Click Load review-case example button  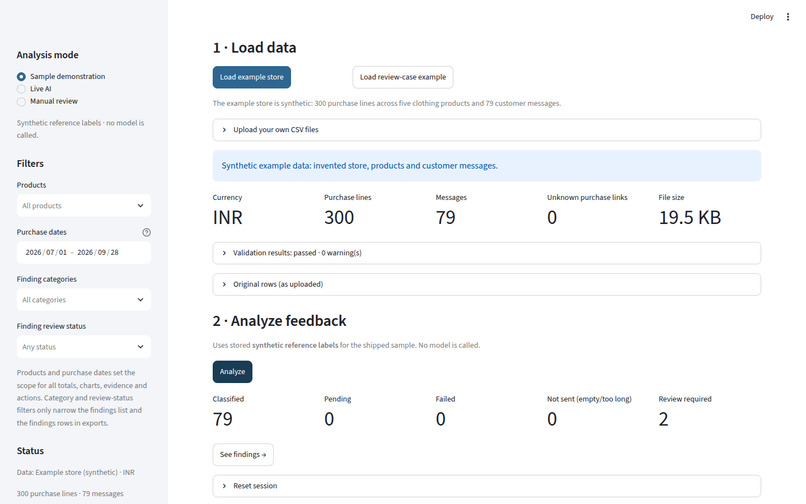pos(403,77)
